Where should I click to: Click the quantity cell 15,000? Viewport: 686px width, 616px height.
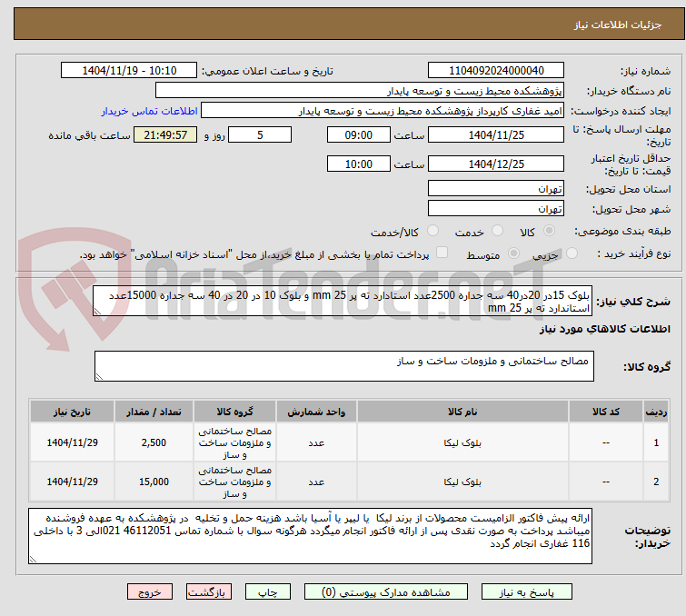pyautogui.click(x=154, y=482)
